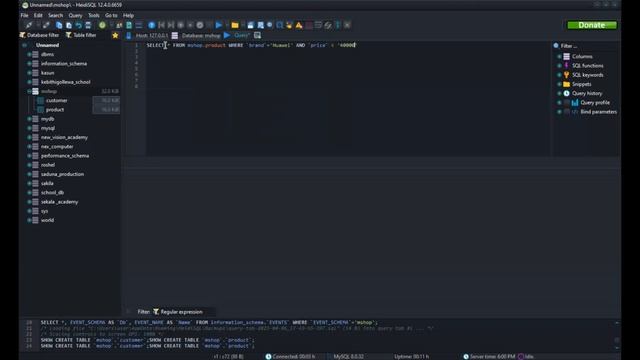
Task: Expand the dbms database node
Action: tap(29, 54)
